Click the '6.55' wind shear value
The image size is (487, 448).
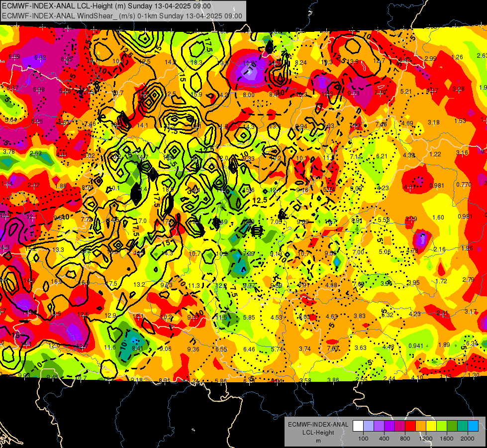pos(221,349)
